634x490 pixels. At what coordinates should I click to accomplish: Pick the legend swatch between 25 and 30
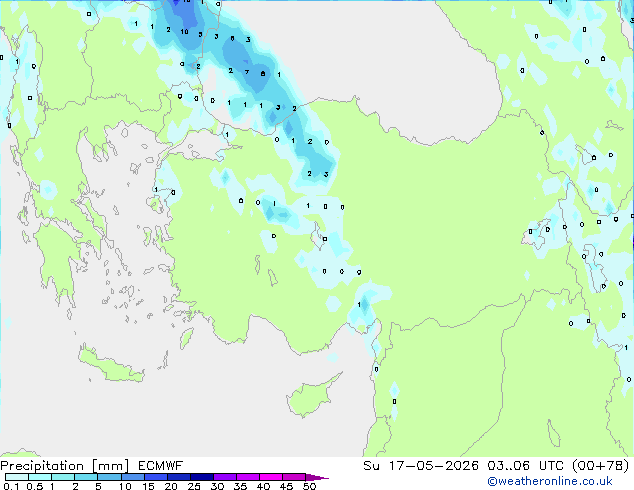202,477
